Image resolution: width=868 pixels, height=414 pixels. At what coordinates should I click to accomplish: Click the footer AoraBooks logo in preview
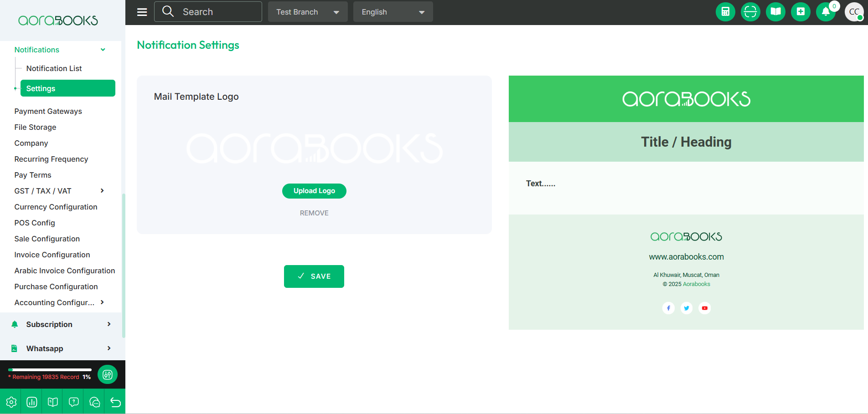(686, 236)
